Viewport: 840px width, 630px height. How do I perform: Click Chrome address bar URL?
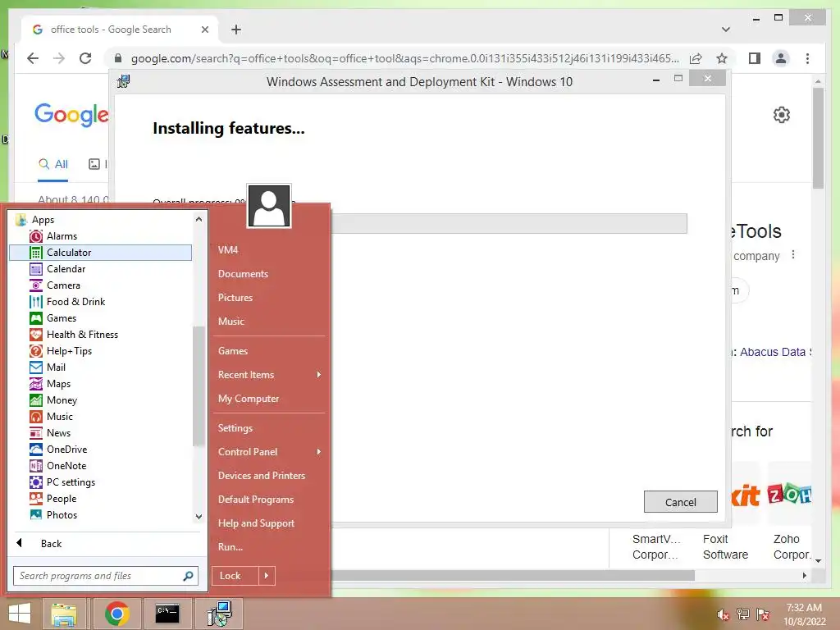point(405,58)
